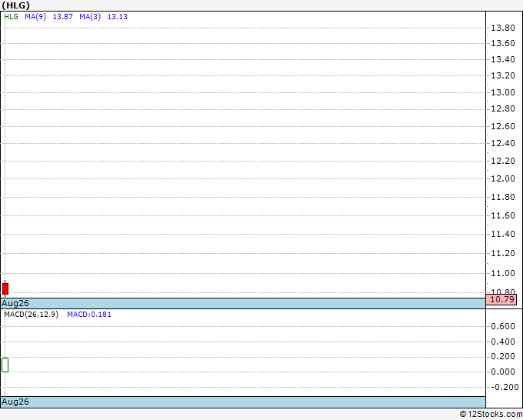Click the 12.20 price axis label
Viewport: 523px width, 420px height.
[x=503, y=161]
